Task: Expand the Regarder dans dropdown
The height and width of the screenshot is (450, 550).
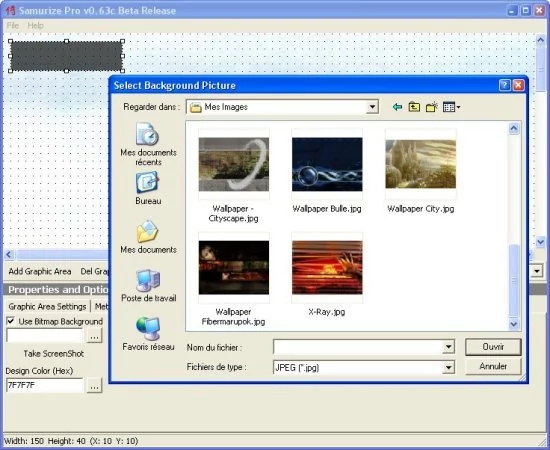Action: [x=372, y=107]
